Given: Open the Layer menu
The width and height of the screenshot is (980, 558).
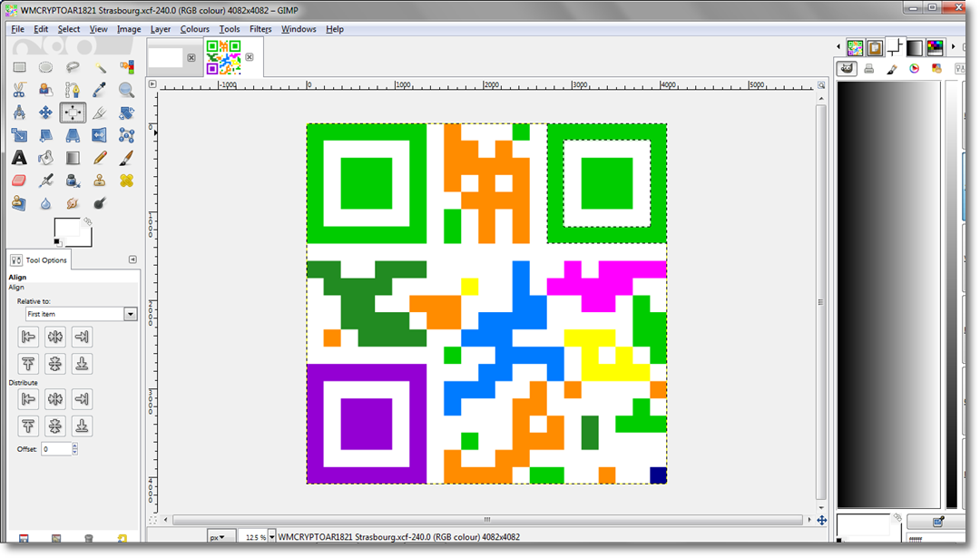Looking at the screenshot, I should pyautogui.click(x=160, y=29).
